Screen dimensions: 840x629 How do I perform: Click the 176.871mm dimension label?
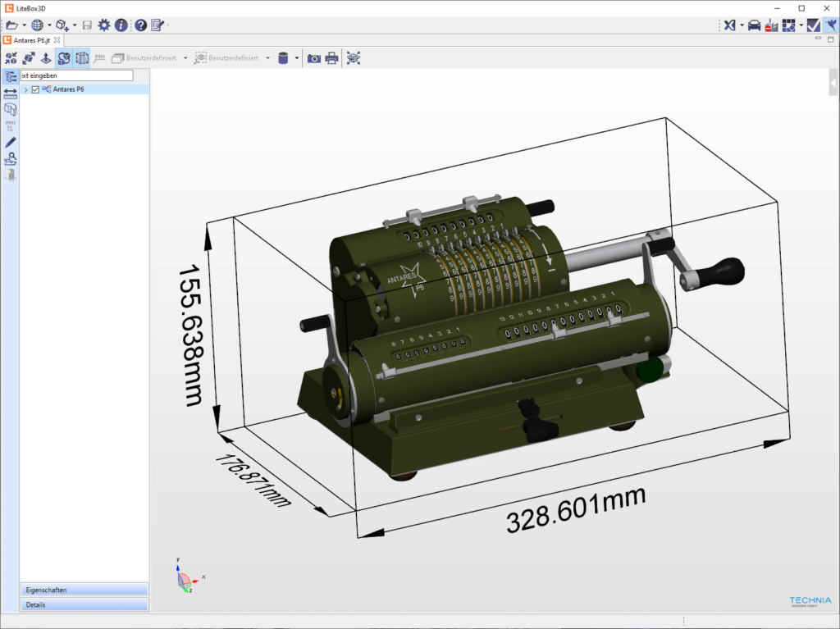pos(253,481)
